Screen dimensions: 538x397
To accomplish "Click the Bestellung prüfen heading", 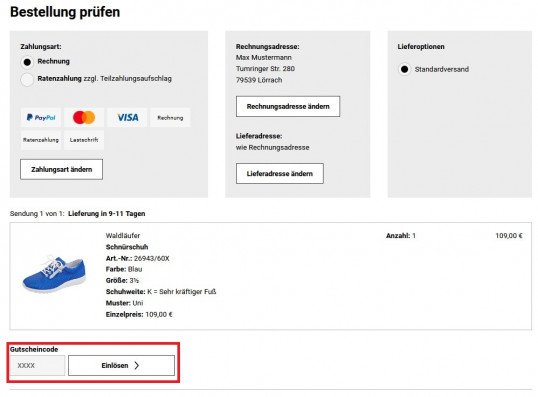I will coord(65,12).
